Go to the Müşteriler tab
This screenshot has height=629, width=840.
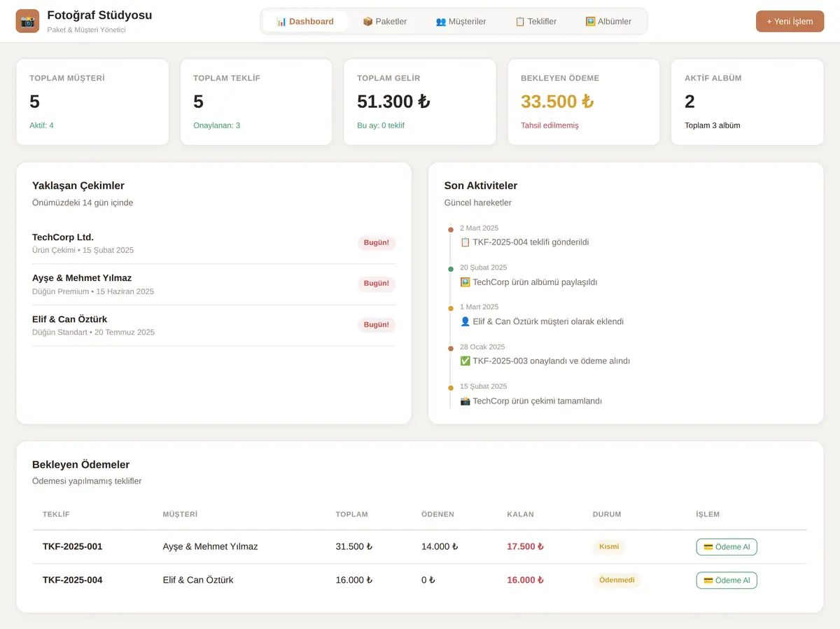tap(461, 21)
